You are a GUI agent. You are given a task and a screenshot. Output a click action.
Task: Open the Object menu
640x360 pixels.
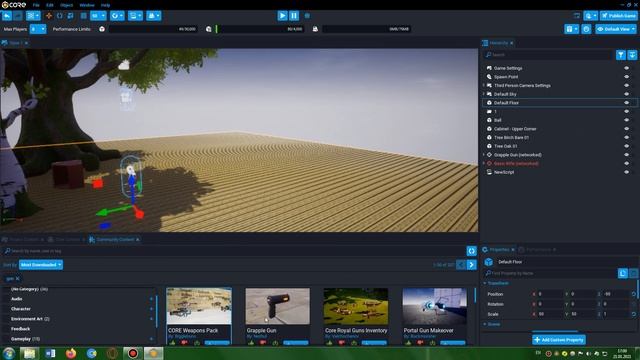point(67,5)
